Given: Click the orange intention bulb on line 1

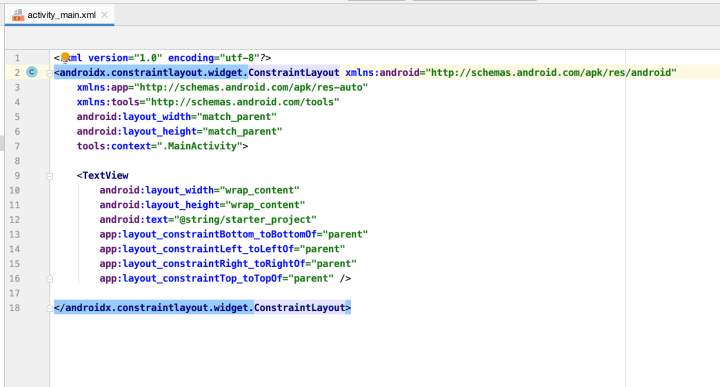Looking at the screenshot, I should 65,57.
